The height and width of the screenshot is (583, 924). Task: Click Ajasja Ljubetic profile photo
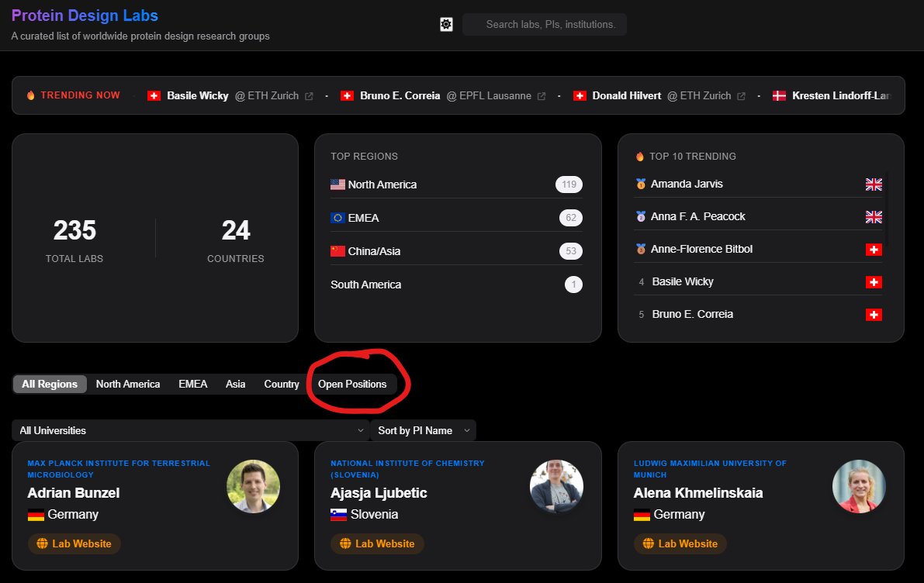[556, 486]
